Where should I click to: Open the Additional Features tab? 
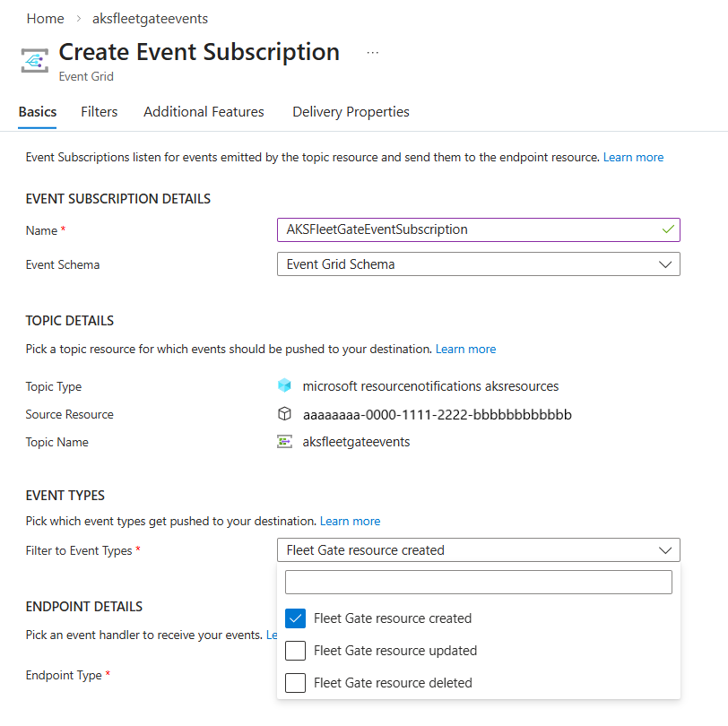pyautogui.click(x=204, y=112)
